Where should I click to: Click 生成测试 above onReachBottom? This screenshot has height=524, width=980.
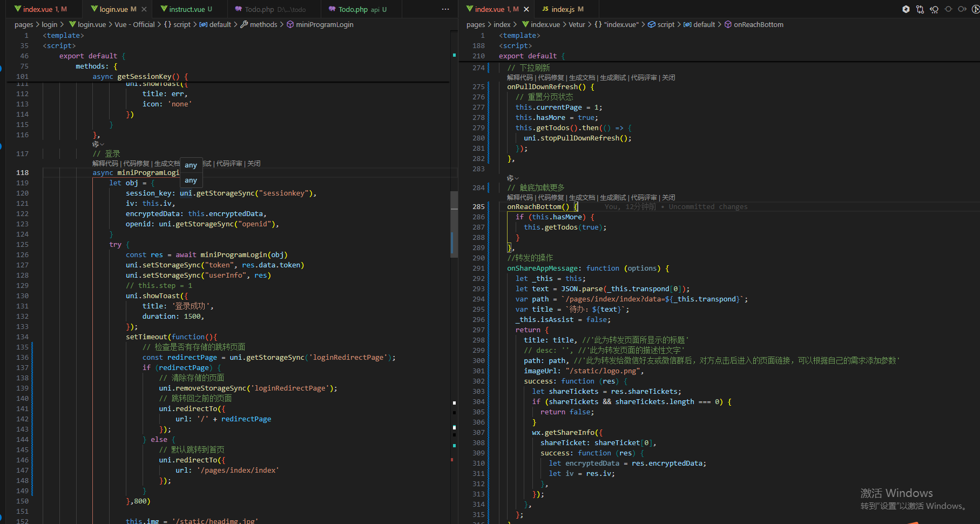pos(613,198)
